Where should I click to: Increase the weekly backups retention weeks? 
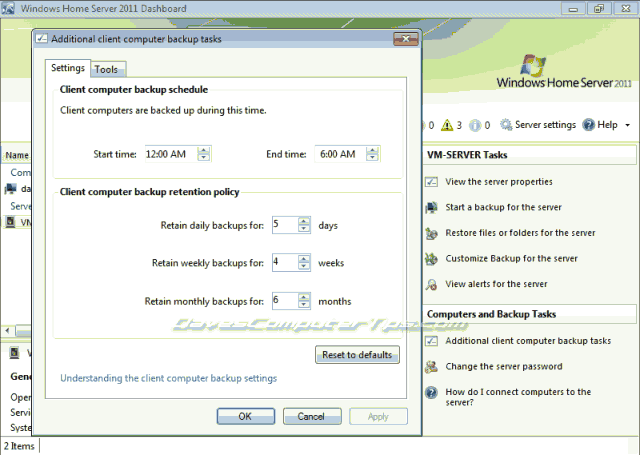pos(304,259)
